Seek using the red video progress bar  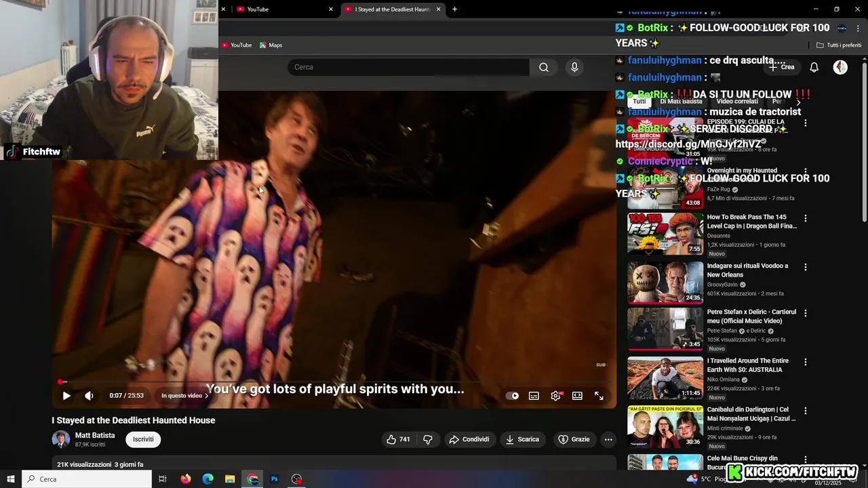[334, 382]
